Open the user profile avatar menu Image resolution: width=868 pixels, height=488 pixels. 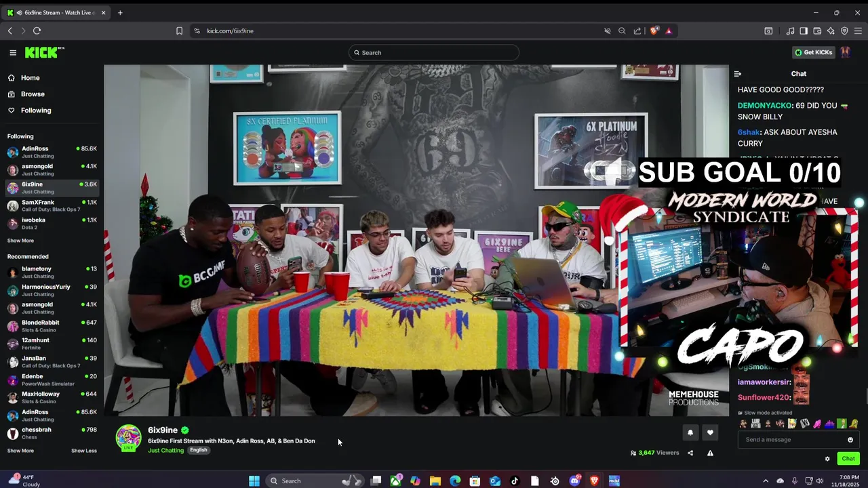click(846, 52)
